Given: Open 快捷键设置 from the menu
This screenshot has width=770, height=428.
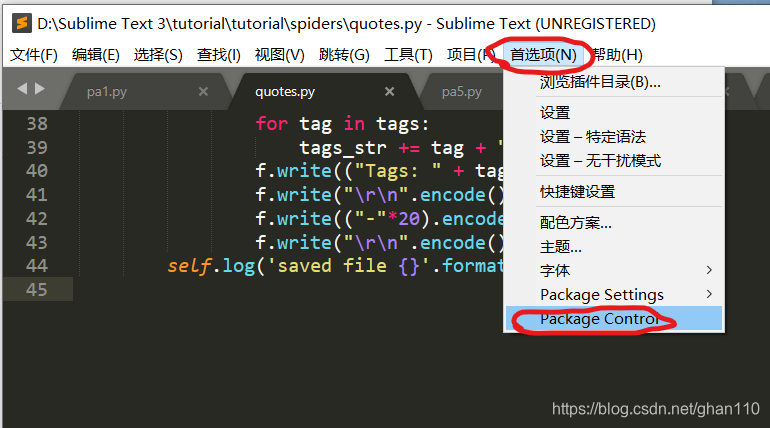Looking at the screenshot, I should coord(614,191).
